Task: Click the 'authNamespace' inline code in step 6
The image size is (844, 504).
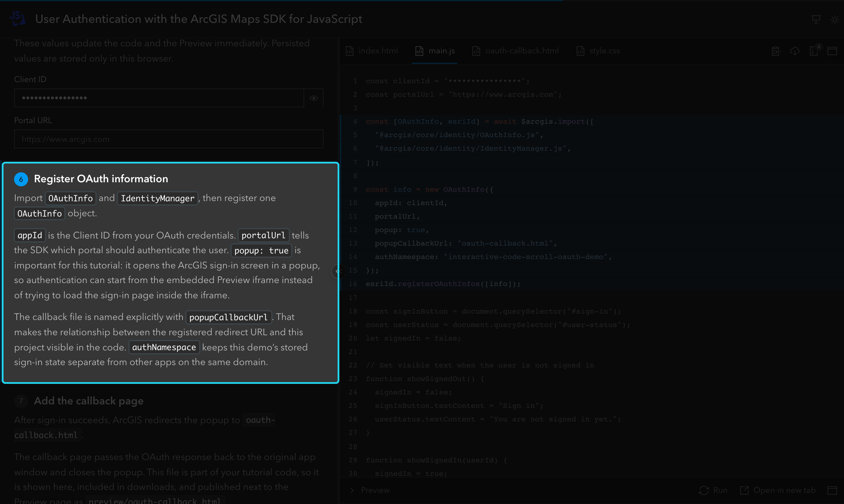Action: 164,348
